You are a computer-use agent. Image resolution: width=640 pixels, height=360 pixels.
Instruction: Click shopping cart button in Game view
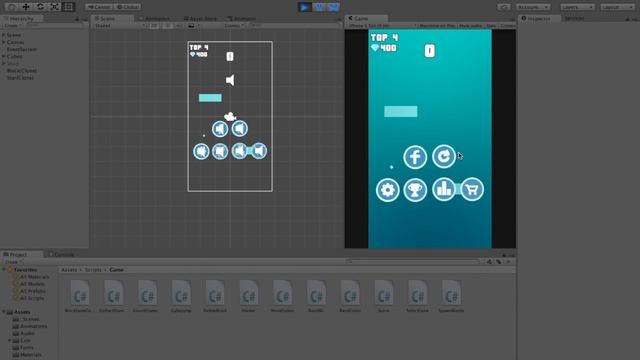(472, 189)
